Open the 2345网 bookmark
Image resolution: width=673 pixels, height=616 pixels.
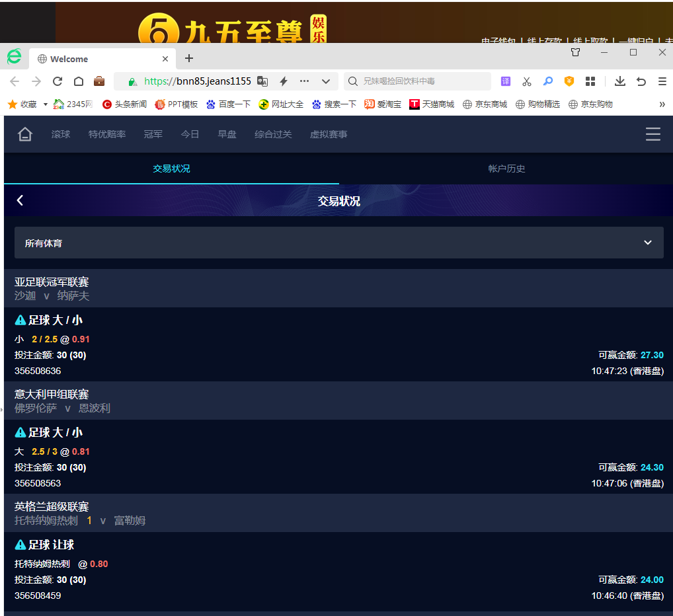pyautogui.click(x=73, y=104)
